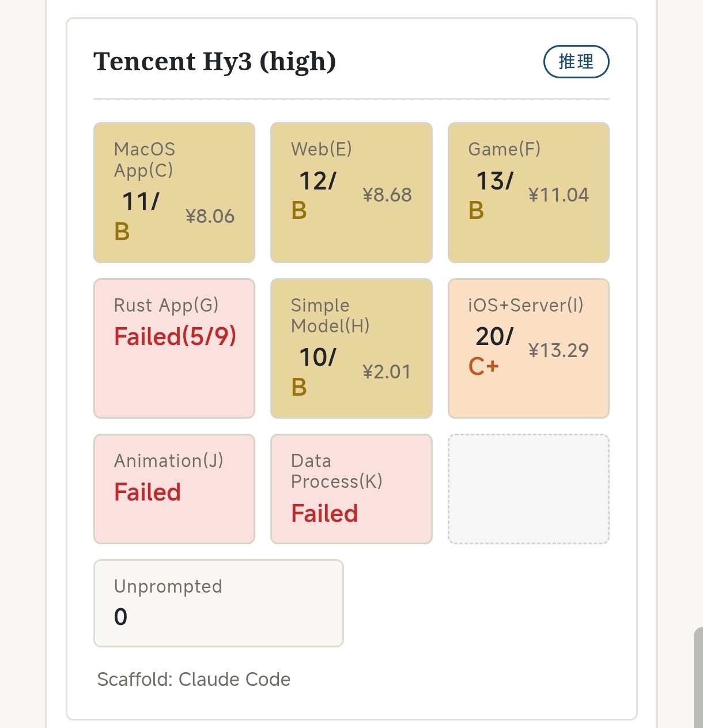The width and height of the screenshot is (703, 728).
Task: Select the Data Process(K) Failed card
Action: [x=352, y=489]
